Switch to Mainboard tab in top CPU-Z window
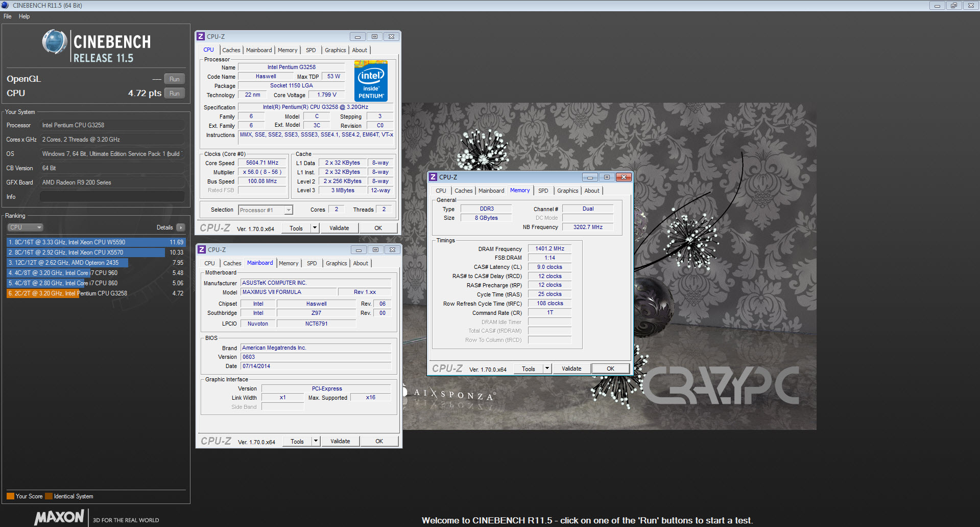The height and width of the screenshot is (527, 980). [259, 50]
